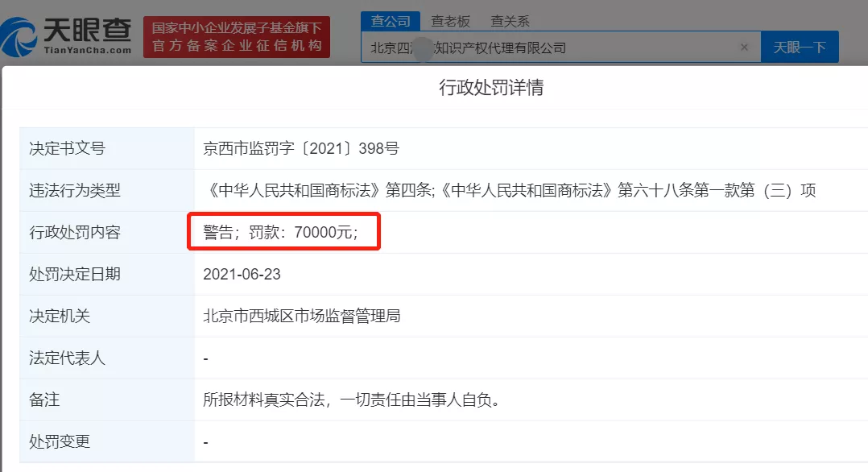Clear the search box using the × icon
The height and width of the screenshot is (472, 868).
(743, 47)
